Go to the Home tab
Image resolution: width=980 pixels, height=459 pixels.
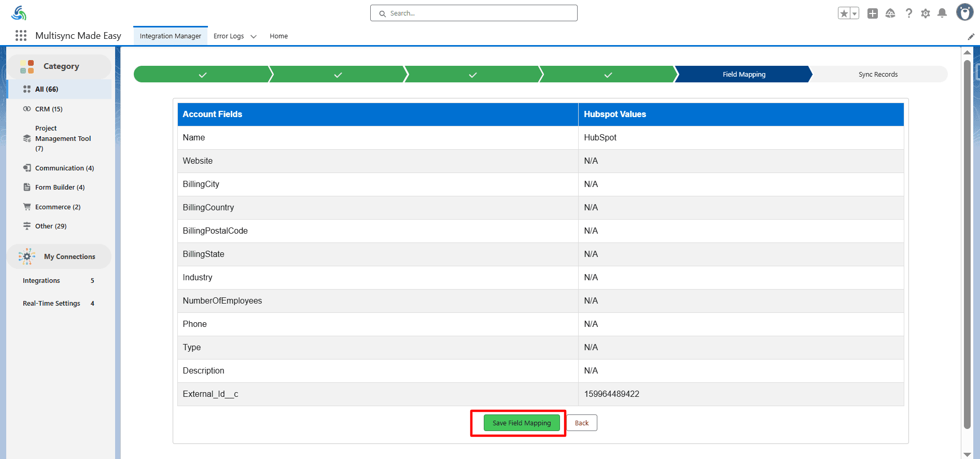tap(278, 36)
